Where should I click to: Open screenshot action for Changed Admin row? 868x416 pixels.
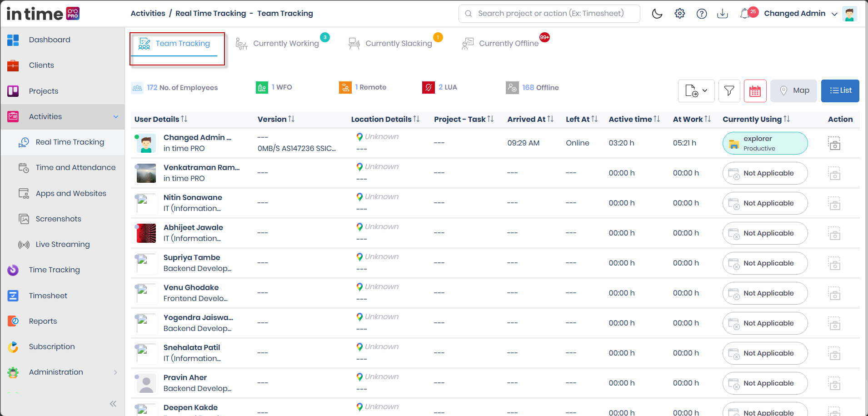[x=834, y=143]
